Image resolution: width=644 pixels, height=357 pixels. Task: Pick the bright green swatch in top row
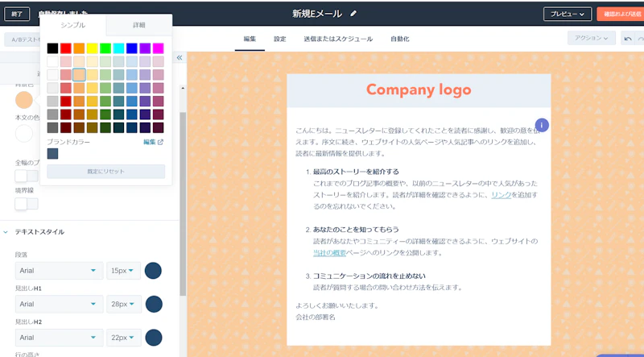(x=105, y=48)
